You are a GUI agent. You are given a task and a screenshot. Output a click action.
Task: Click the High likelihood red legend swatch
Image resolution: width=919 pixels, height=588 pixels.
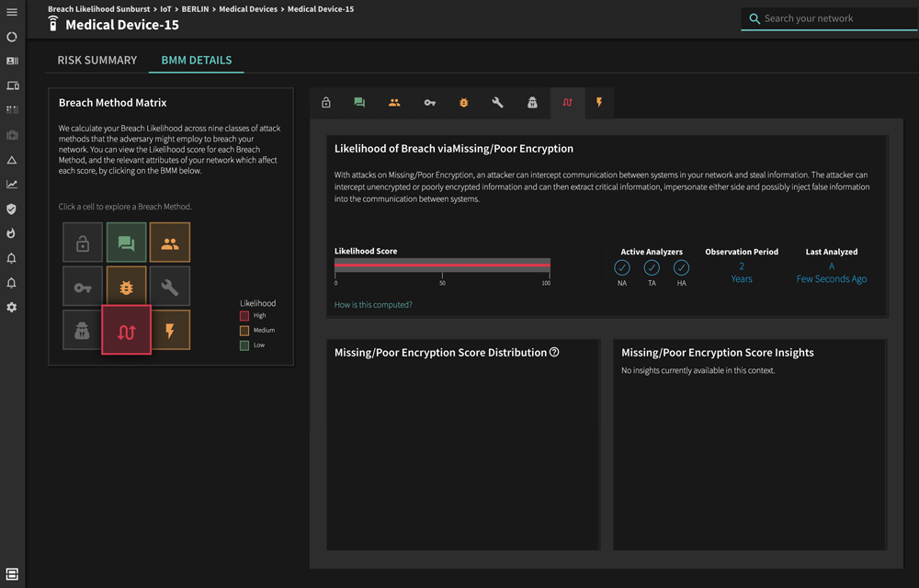tap(244, 316)
